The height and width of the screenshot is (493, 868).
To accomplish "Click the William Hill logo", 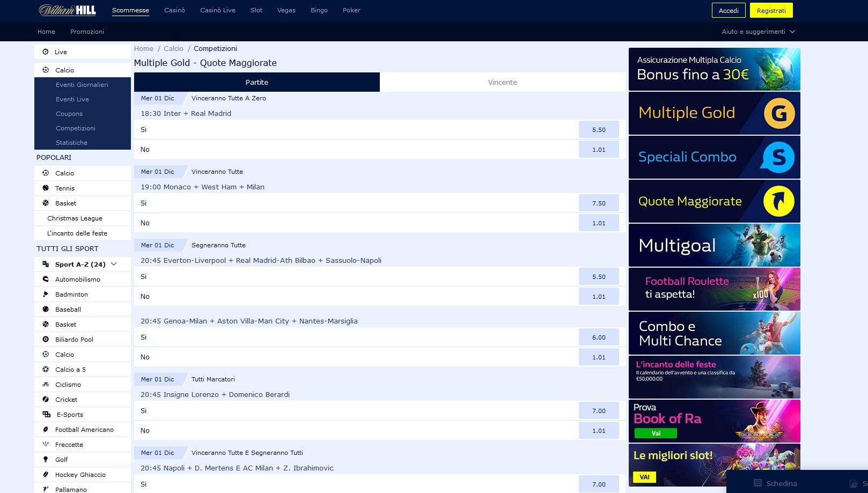I will coord(67,10).
